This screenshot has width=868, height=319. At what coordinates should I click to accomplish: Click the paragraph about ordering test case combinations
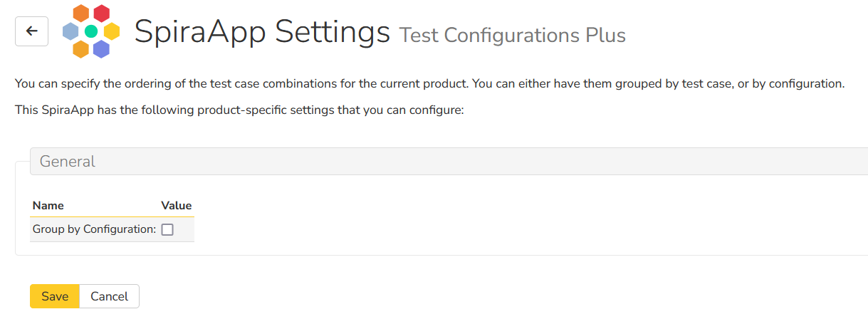(429, 84)
